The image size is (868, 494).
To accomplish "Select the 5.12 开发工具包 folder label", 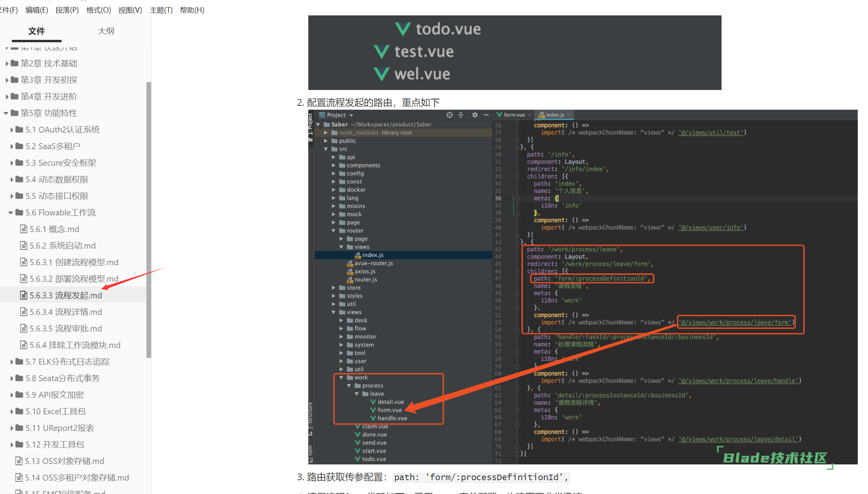I will [55, 444].
